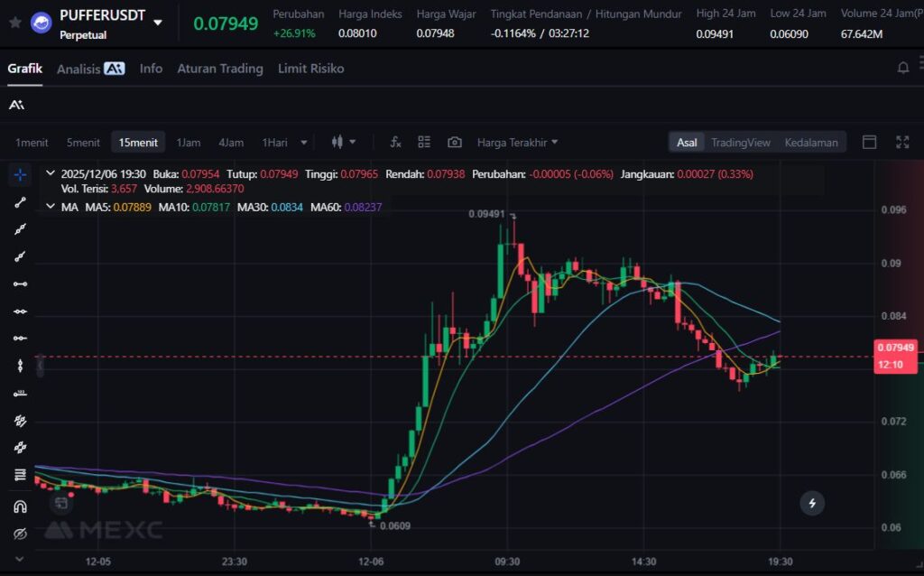
Task: Take a chart screenshot with camera icon
Action: (455, 143)
